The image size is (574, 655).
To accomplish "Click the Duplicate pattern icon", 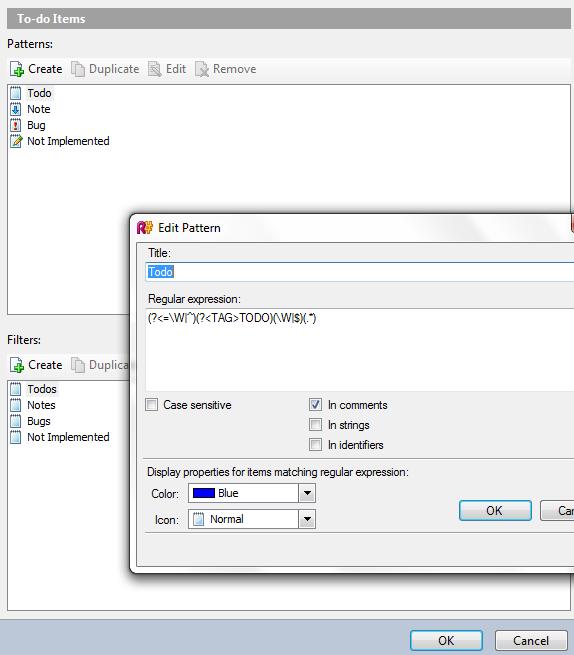I will pyautogui.click(x=78, y=69).
